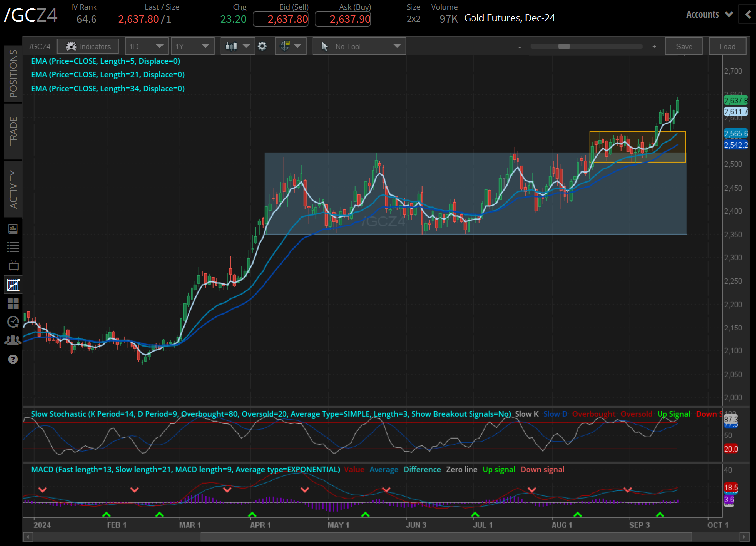Click the chart zoom slider handle
Screen dimensions: 756x546
point(564,46)
